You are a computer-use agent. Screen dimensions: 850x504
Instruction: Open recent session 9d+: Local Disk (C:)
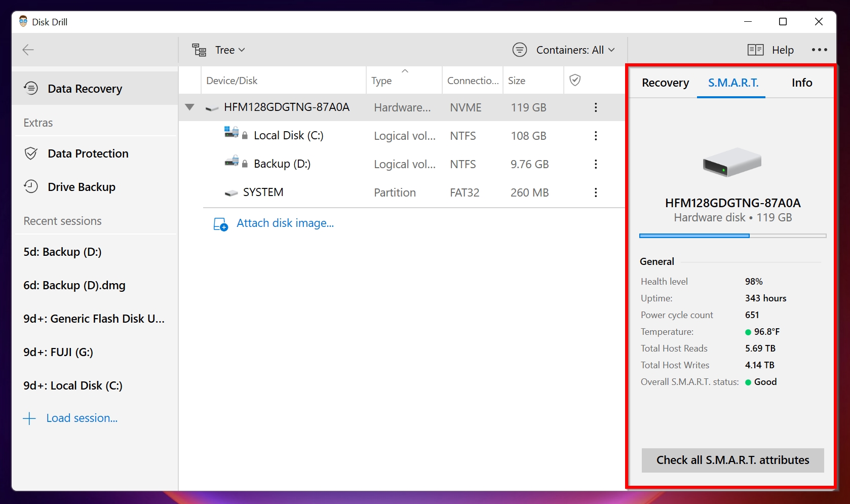73,385
